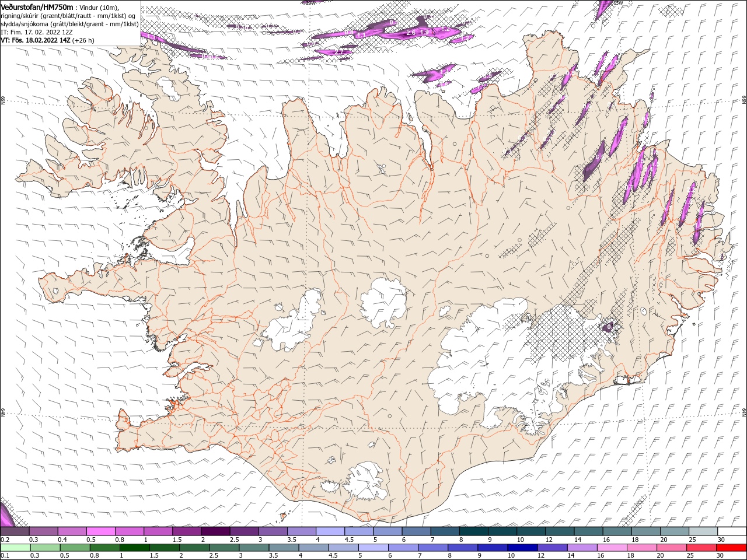
Task: Pick the pale green 0.1 swatch in rain scale
Action: coord(15,548)
